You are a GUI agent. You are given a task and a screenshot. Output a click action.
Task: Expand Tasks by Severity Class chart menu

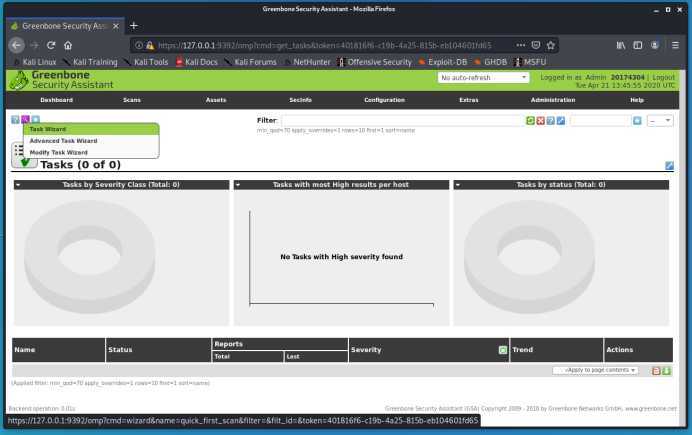coord(18,185)
